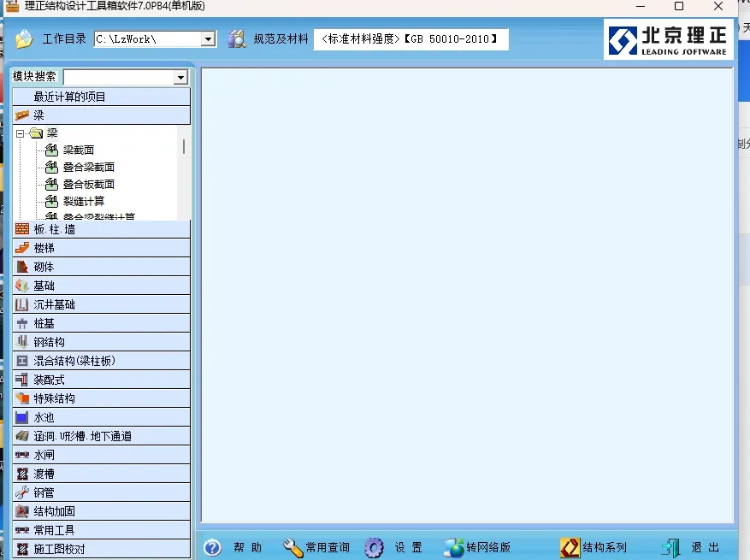Click the 规范及材料 label
The height and width of the screenshot is (560, 750).
(281, 38)
